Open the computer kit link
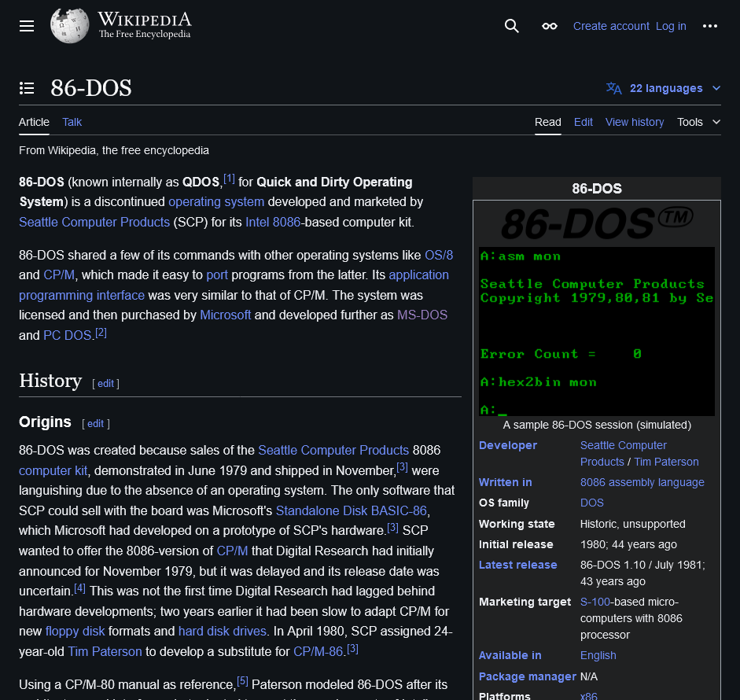Viewport: 740px width, 700px height. click(53, 471)
